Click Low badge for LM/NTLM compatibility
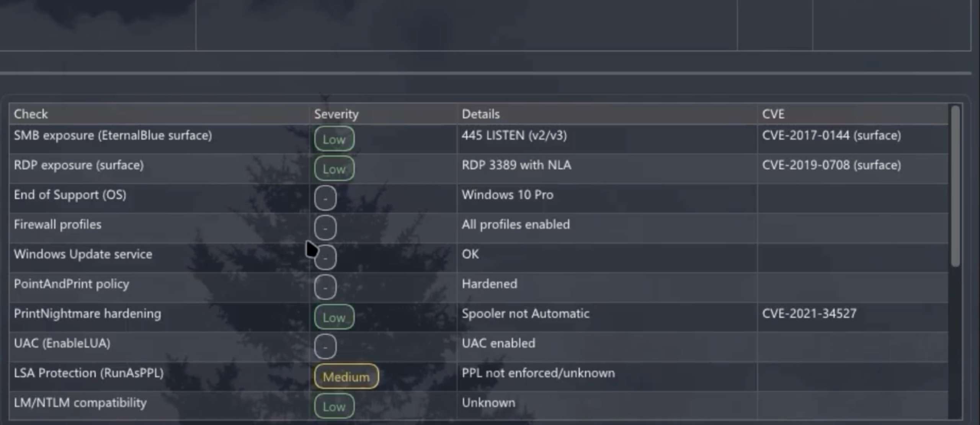The height and width of the screenshot is (425, 980). click(334, 406)
